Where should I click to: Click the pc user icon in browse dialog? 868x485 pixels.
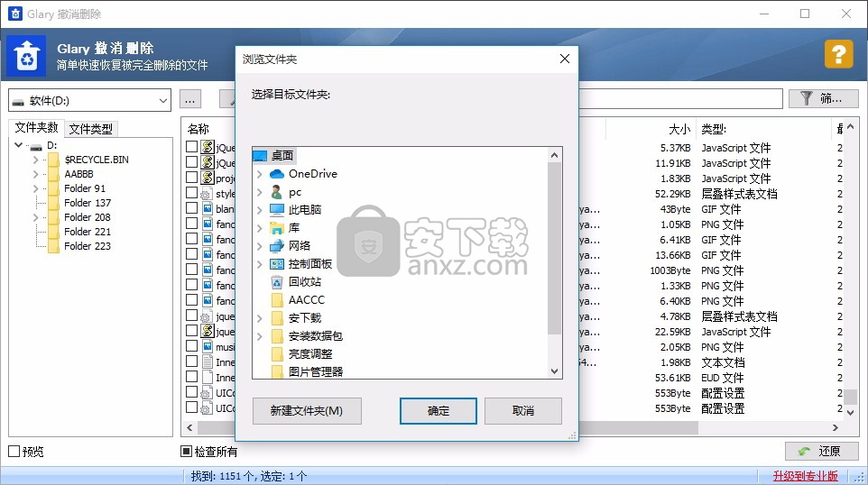[x=277, y=192]
